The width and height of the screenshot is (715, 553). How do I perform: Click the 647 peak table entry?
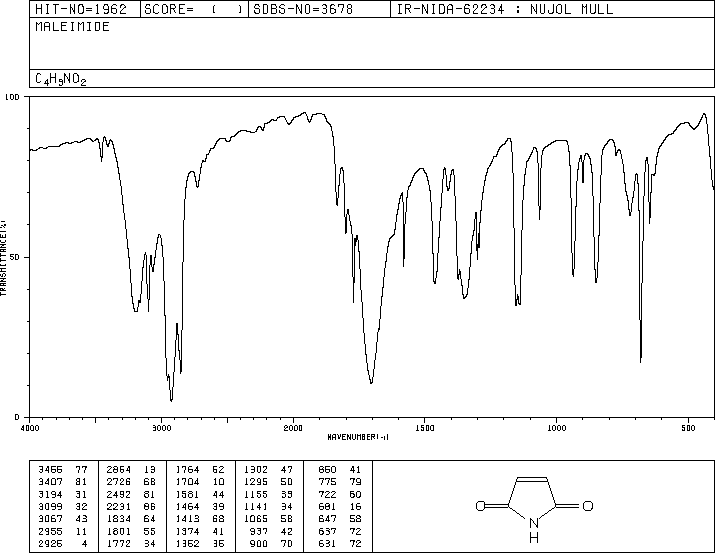coord(340,519)
